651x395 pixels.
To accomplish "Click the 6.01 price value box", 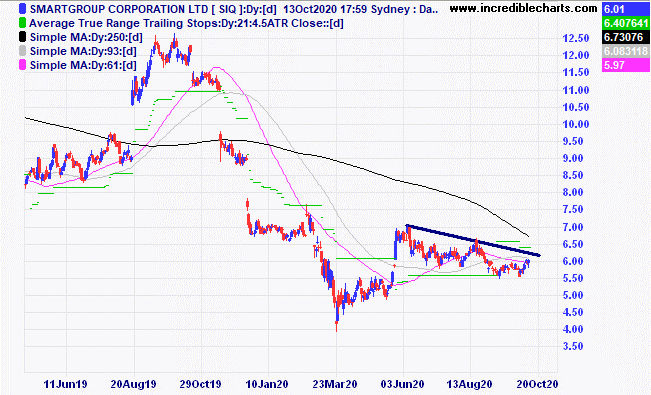I will point(625,9).
